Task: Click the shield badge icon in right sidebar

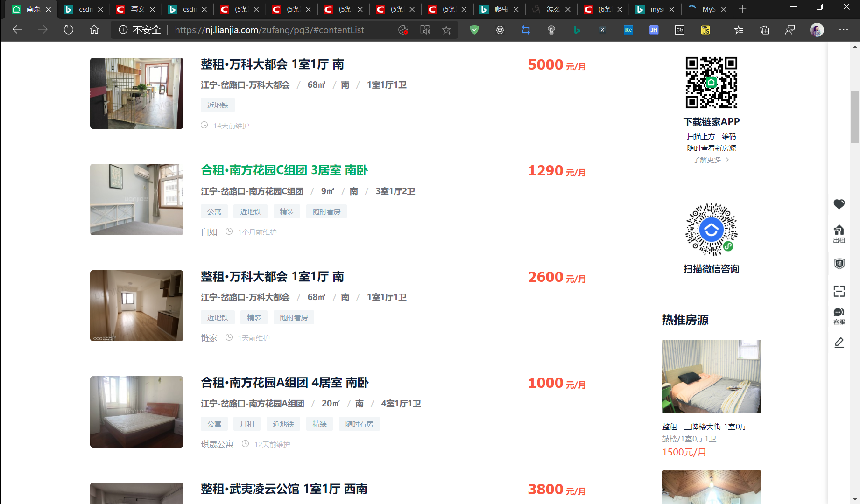Action: [839, 264]
